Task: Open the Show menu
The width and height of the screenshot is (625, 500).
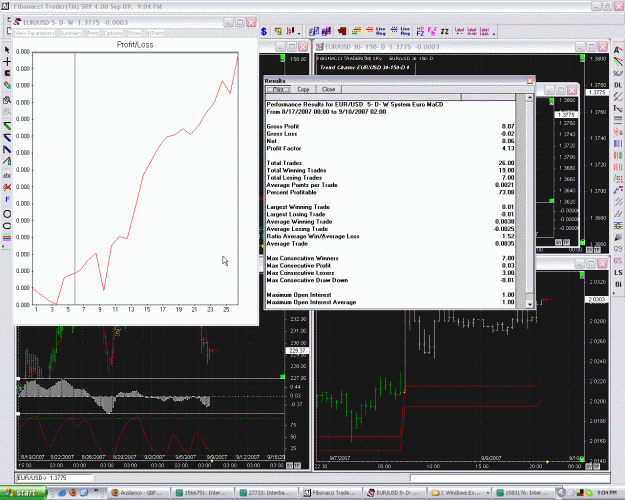Action: pos(135,33)
